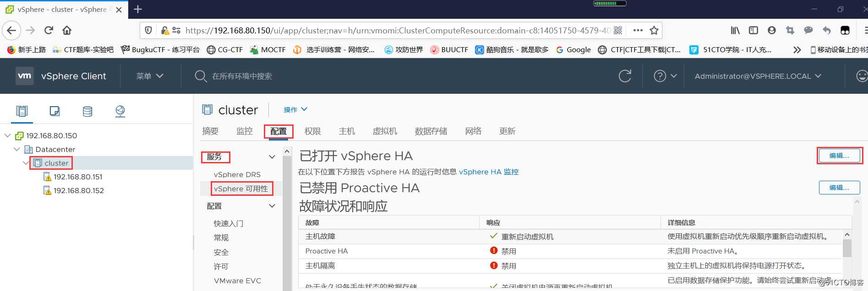Collapse the 服务 section chevron
This screenshot has width=868, height=291.
pyautogui.click(x=272, y=157)
